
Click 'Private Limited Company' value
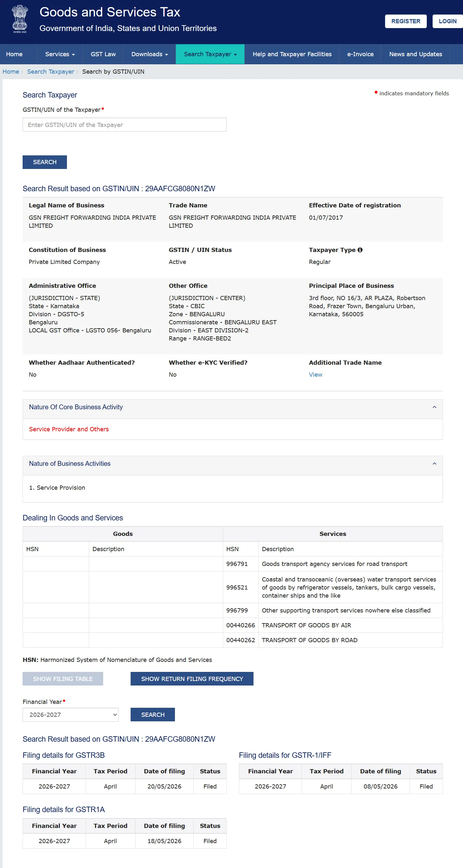(64, 262)
